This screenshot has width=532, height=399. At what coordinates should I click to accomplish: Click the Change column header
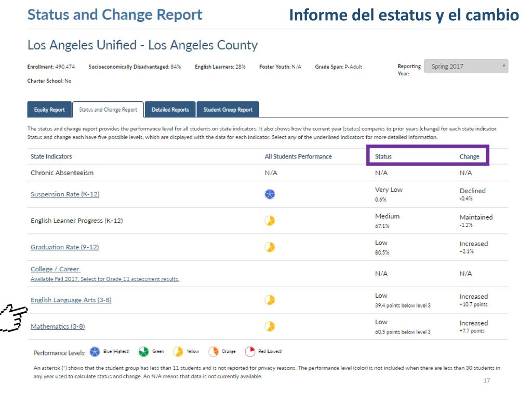469,156
